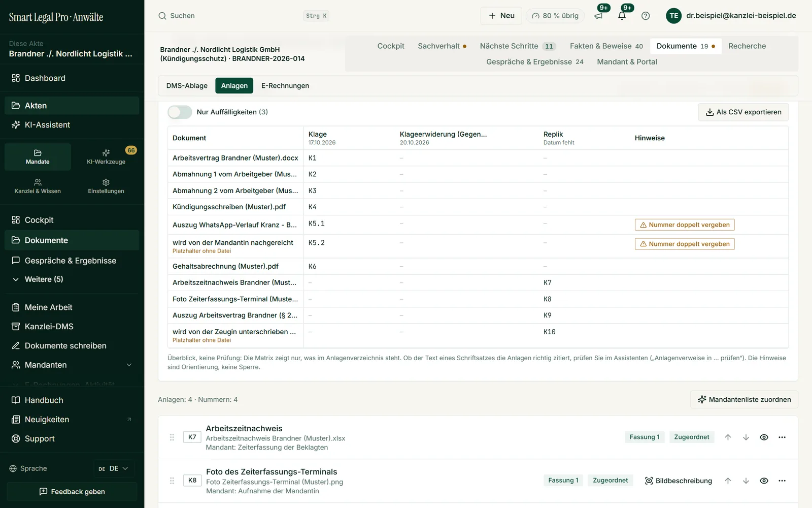Open the Handbuch entry
Viewport: 812px width, 508px height.
coord(72,400)
